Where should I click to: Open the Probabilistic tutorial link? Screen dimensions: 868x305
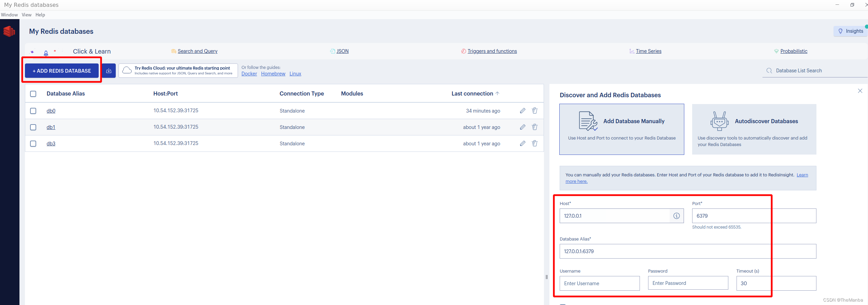[x=794, y=51]
